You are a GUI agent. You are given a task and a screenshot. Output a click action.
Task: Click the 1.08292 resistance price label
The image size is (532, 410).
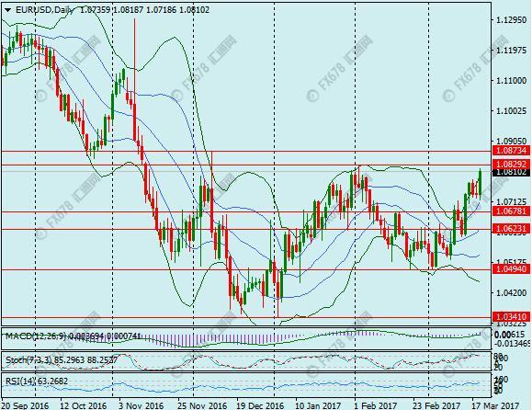click(x=511, y=165)
